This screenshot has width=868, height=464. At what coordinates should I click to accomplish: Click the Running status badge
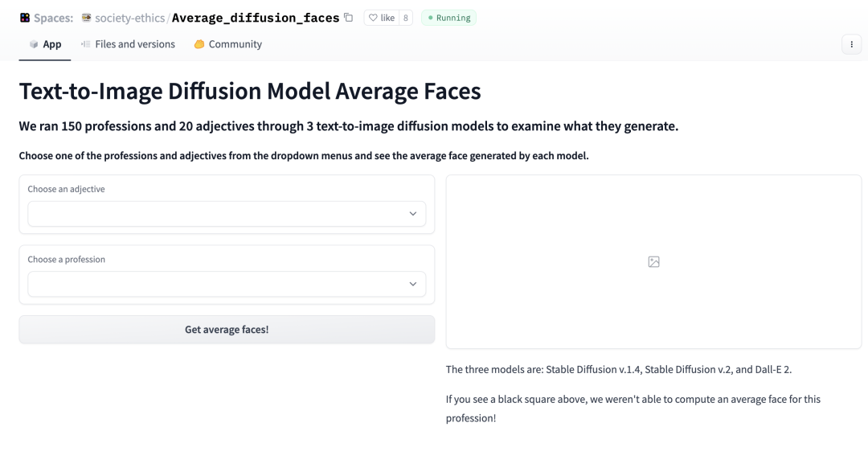(x=449, y=18)
